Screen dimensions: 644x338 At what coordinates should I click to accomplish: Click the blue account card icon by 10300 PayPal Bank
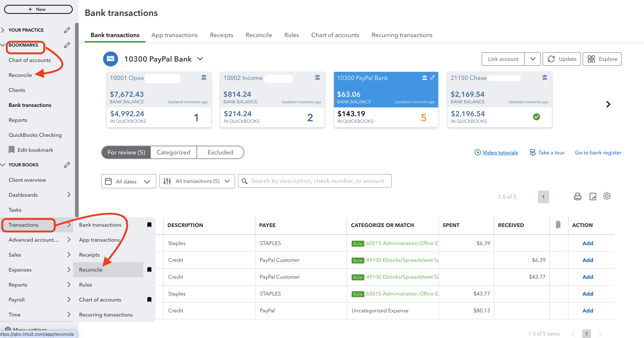pos(111,59)
